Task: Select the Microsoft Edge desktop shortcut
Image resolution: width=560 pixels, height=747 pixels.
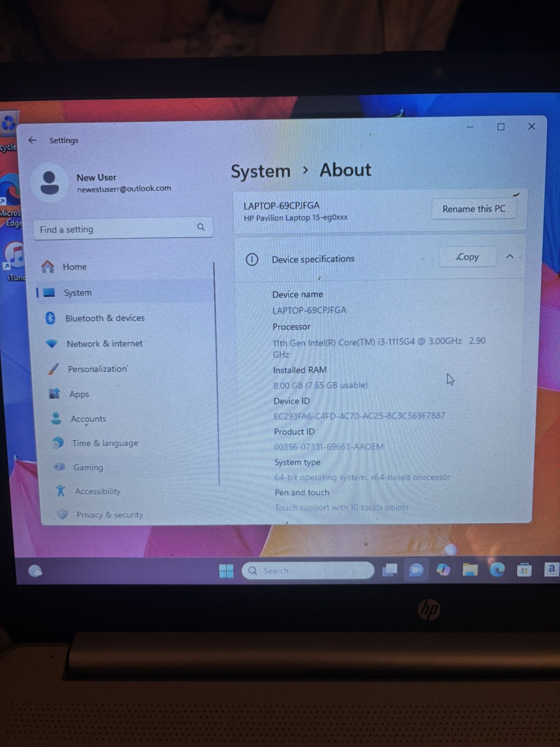Action: click(10, 200)
